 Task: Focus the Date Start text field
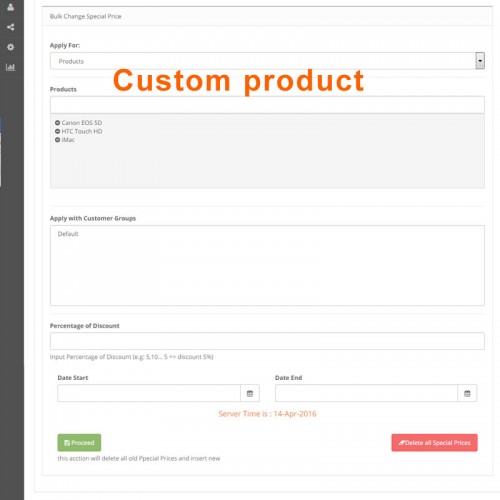pyautogui.click(x=149, y=393)
